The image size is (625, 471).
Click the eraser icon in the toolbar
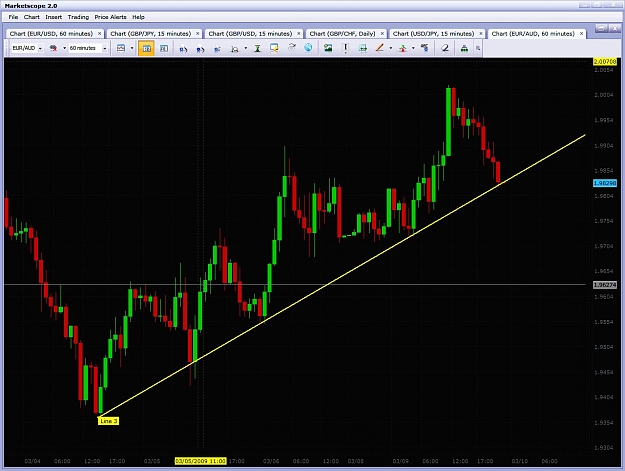pyautogui.click(x=445, y=48)
